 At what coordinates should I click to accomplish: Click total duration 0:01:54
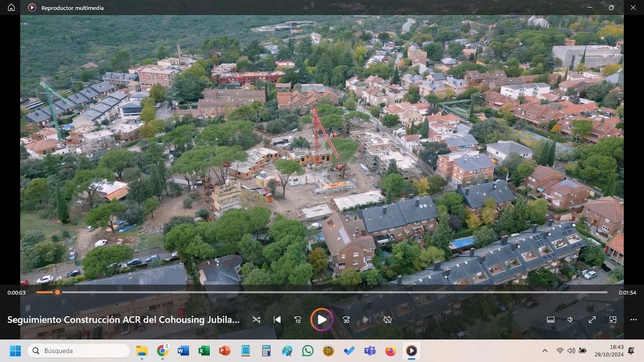(627, 293)
